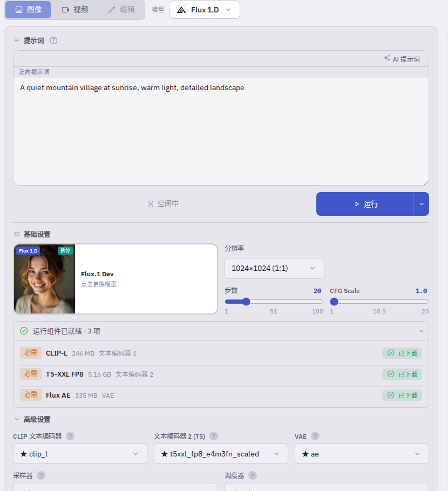
Task: Click the AI 提示词 button
Action: point(402,59)
